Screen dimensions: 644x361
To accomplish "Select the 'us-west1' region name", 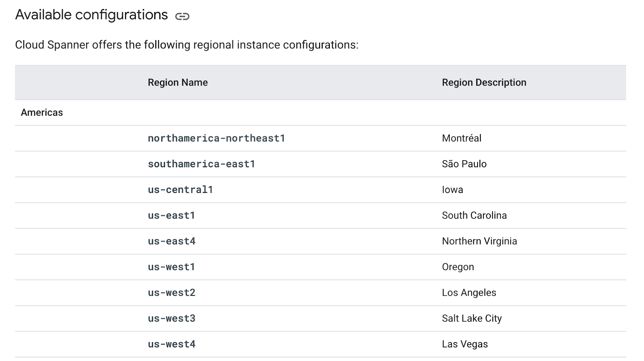I will click(171, 267).
